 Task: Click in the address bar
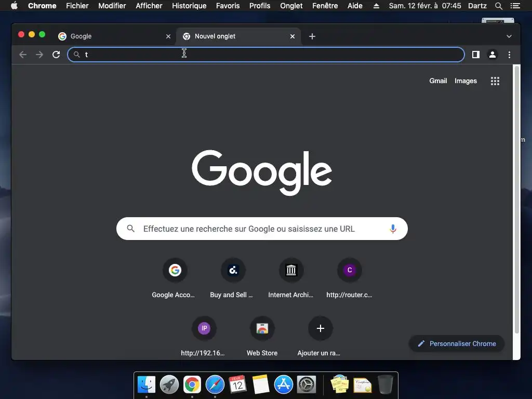(x=265, y=55)
